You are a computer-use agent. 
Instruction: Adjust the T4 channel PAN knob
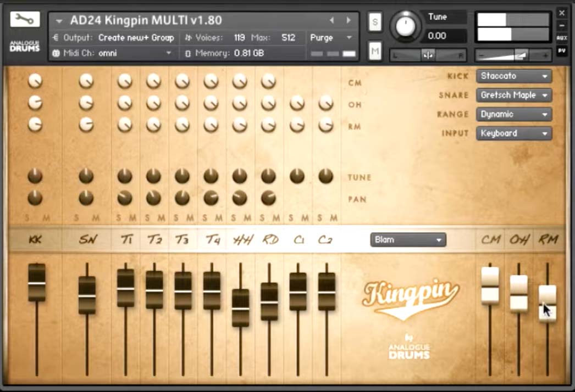211,198
